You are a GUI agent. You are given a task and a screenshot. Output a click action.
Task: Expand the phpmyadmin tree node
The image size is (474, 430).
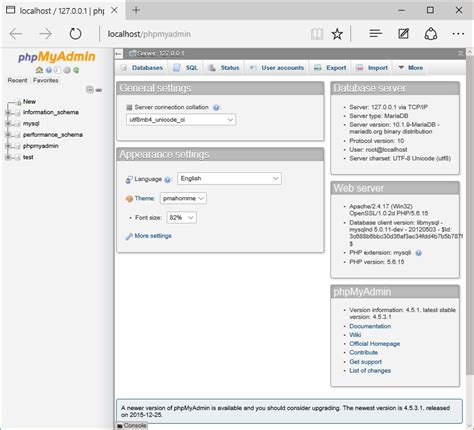pyautogui.click(x=8, y=146)
